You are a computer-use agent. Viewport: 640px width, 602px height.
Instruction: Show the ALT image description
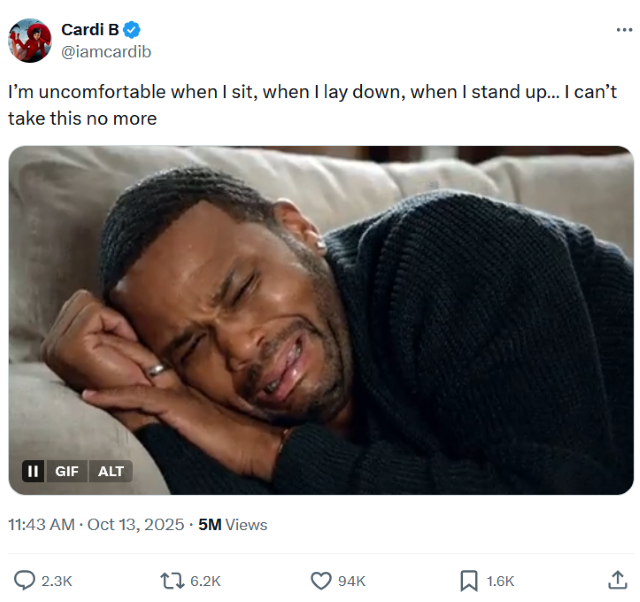pos(110,471)
